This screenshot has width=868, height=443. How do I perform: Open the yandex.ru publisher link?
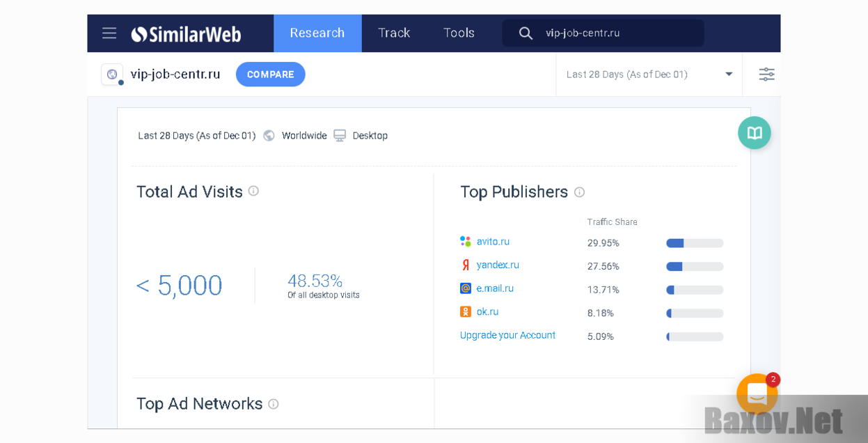(x=498, y=265)
